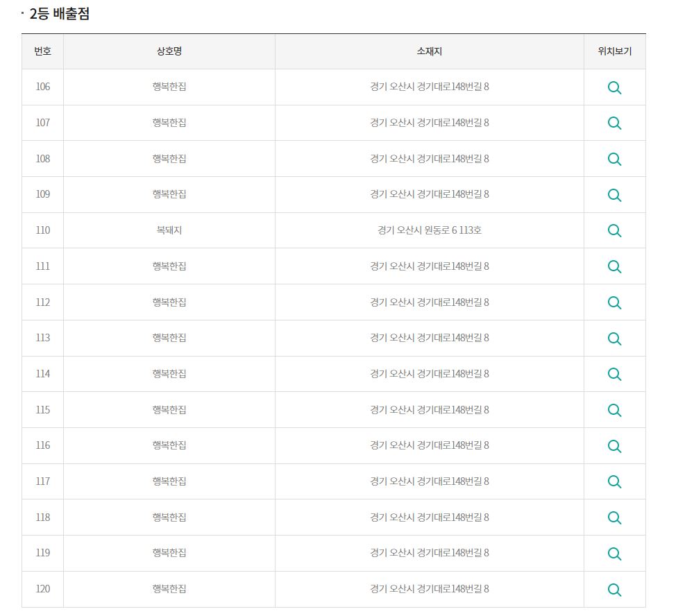
Task: Open location view for row 107
Action: 614,123
